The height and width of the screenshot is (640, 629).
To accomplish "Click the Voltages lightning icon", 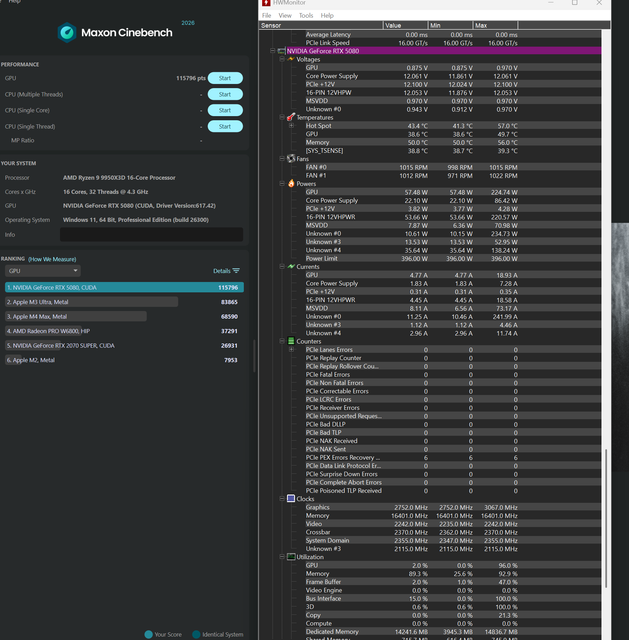I will click(x=291, y=59).
